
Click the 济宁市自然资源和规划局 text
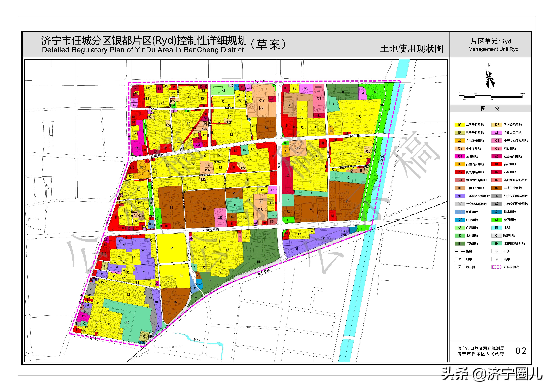[481, 348]
